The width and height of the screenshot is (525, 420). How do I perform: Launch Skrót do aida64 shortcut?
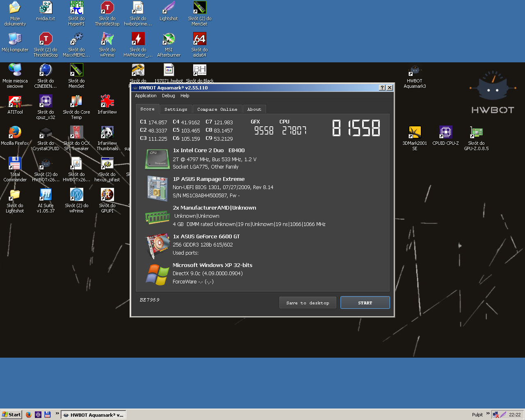(x=199, y=45)
